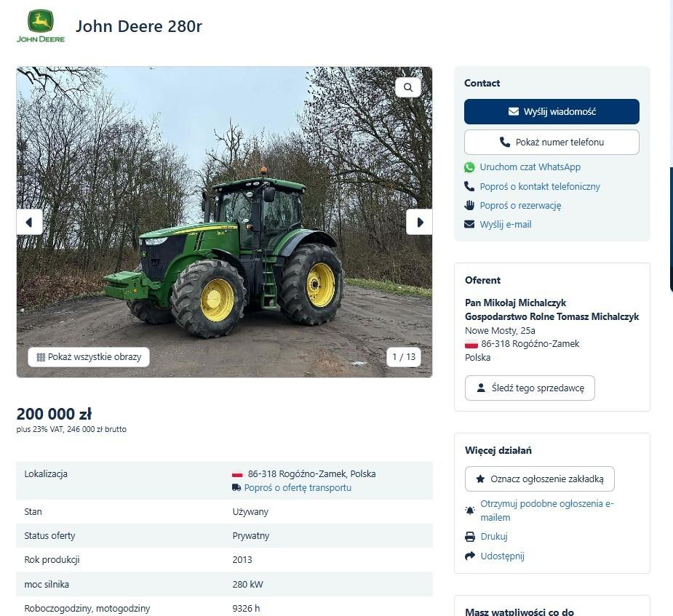Click the bell icon for similar listings alerts
This screenshot has width=673, height=616.
(x=470, y=511)
